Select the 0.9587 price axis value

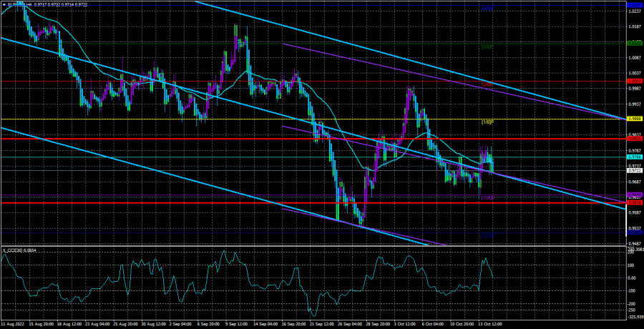coord(634,212)
